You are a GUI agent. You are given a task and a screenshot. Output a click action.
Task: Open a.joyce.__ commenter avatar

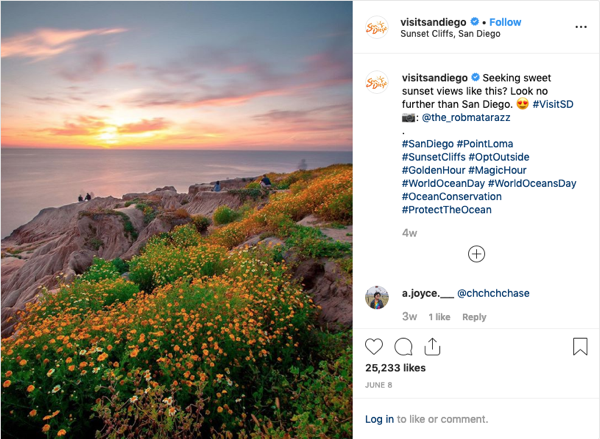tap(377, 297)
